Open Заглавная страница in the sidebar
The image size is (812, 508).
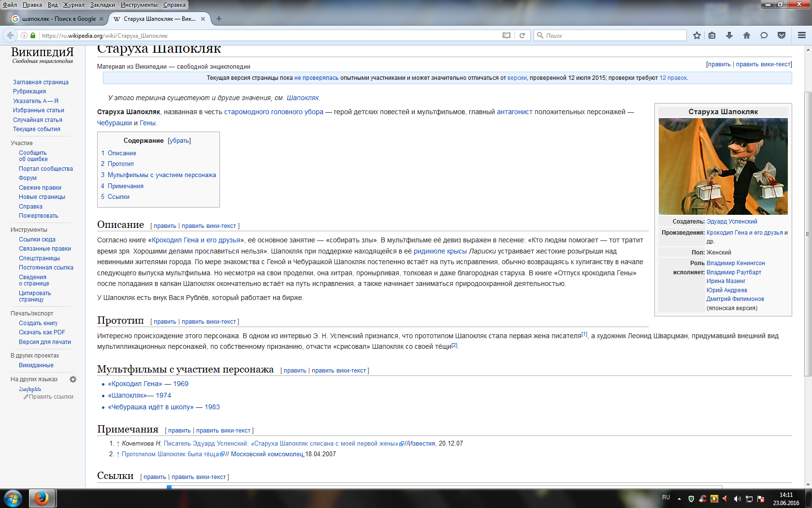41,82
